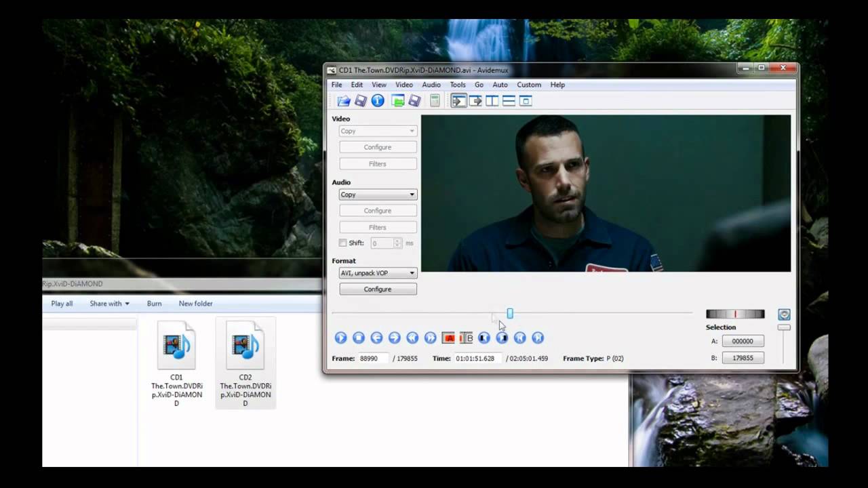
Task: Click the Save Video floppy icon
Action: pyautogui.click(x=361, y=101)
